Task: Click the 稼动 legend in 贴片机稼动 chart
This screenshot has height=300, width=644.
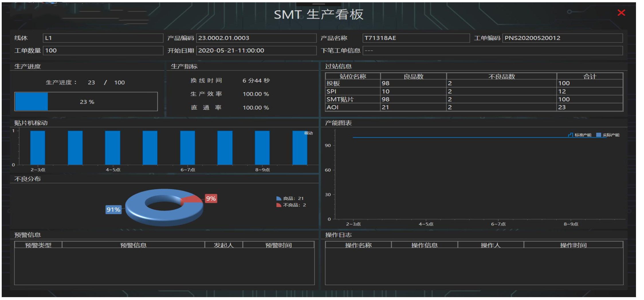Action: pyautogui.click(x=308, y=133)
